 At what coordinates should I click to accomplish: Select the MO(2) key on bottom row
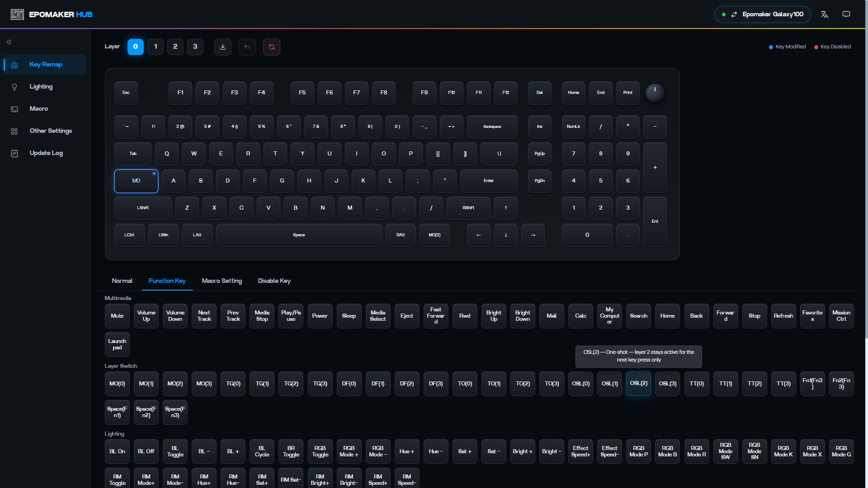point(434,235)
